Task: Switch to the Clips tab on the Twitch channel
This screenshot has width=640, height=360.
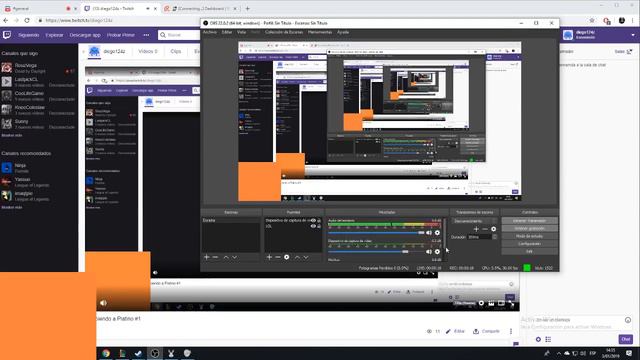Action: click(176, 51)
